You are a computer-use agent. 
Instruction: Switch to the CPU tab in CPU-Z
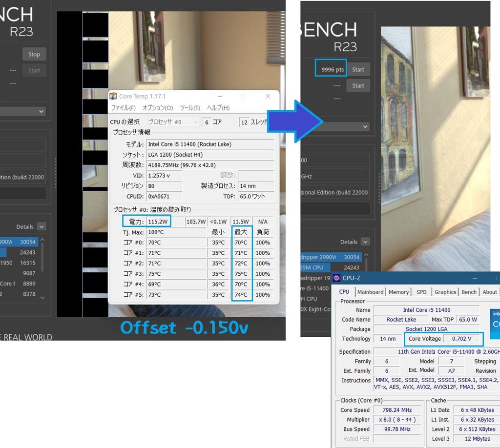344,292
